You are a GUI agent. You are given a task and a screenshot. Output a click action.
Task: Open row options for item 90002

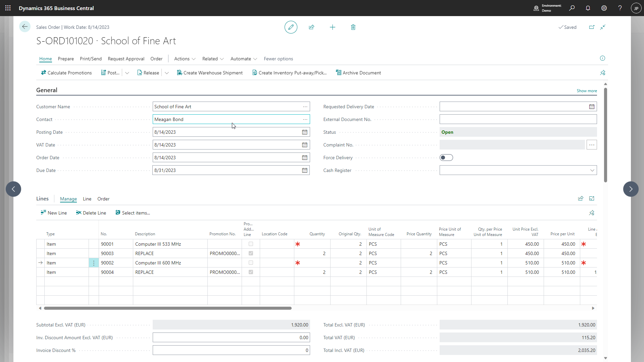94,263
